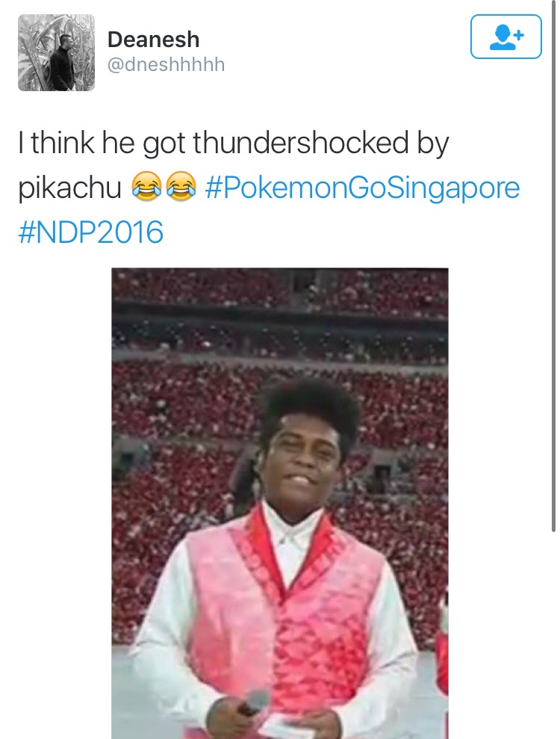This screenshot has width=560, height=739.
Task: Open the attached stadium photo
Action: click(280, 504)
